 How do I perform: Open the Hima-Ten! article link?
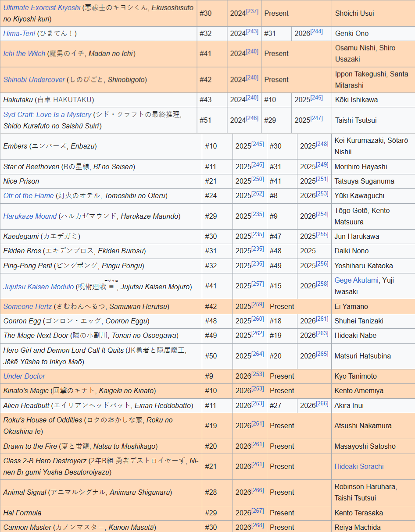[x=19, y=33]
